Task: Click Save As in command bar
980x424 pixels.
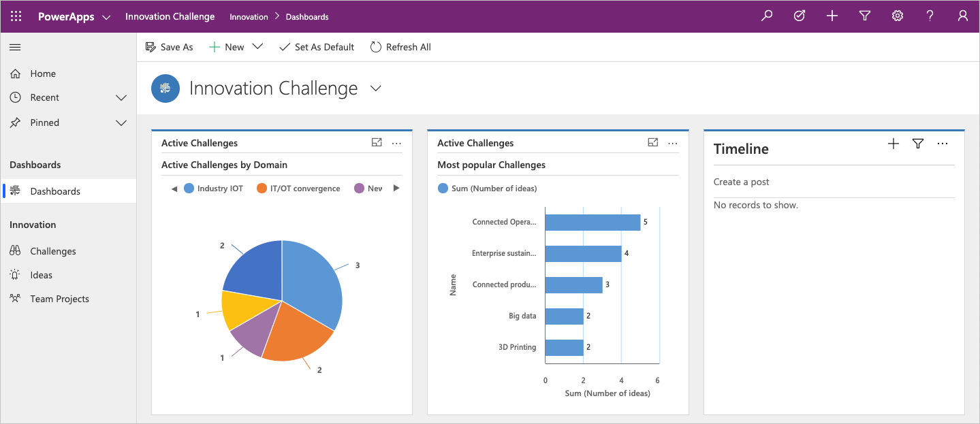Action: pyautogui.click(x=170, y=47)
